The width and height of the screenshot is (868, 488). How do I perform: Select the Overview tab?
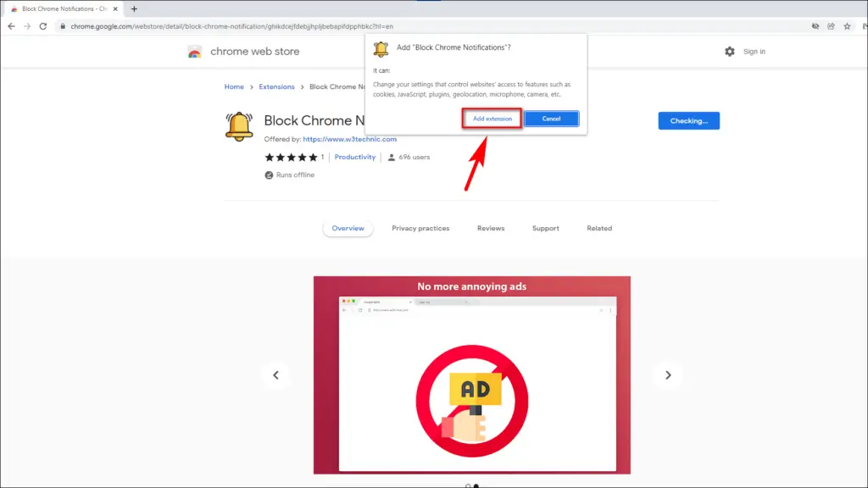pos(348,228)
